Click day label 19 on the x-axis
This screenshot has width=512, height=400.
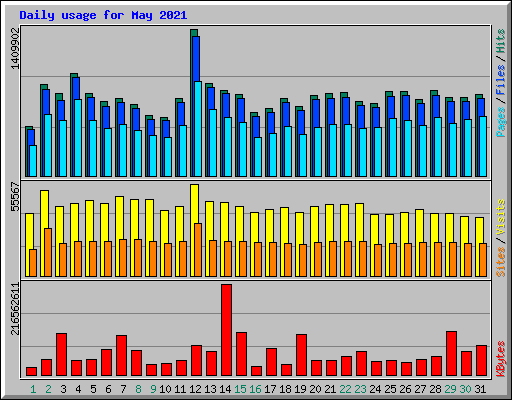(x=300, y=389)
